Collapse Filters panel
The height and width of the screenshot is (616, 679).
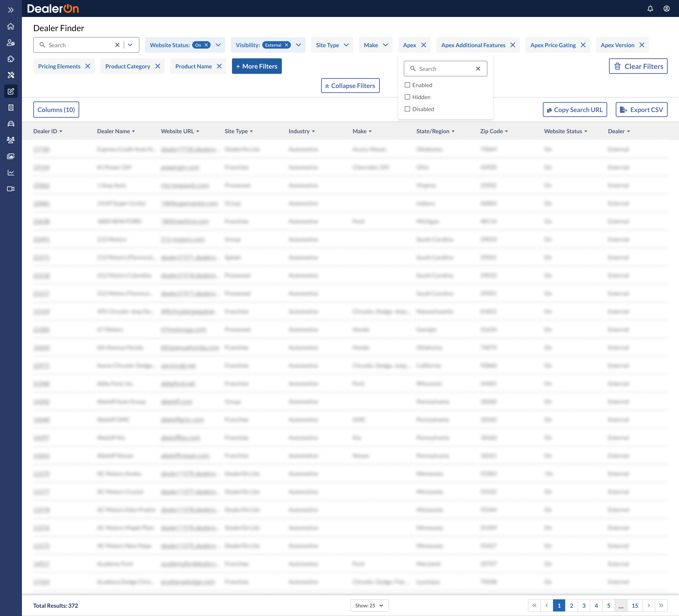click(350, 86)
